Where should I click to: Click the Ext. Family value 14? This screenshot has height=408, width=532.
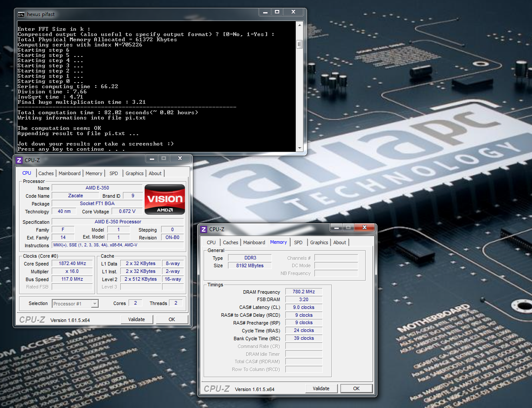pos(63,237)
